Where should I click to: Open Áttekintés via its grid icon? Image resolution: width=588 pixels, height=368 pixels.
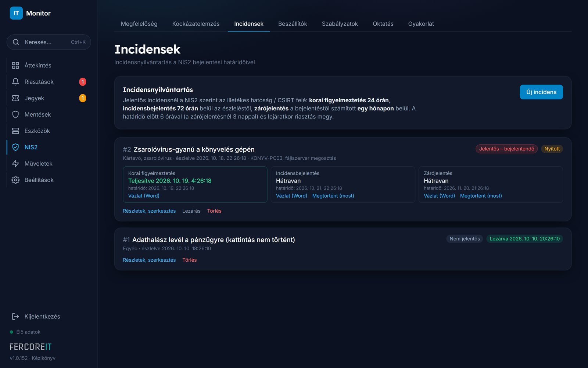point(15,66)
